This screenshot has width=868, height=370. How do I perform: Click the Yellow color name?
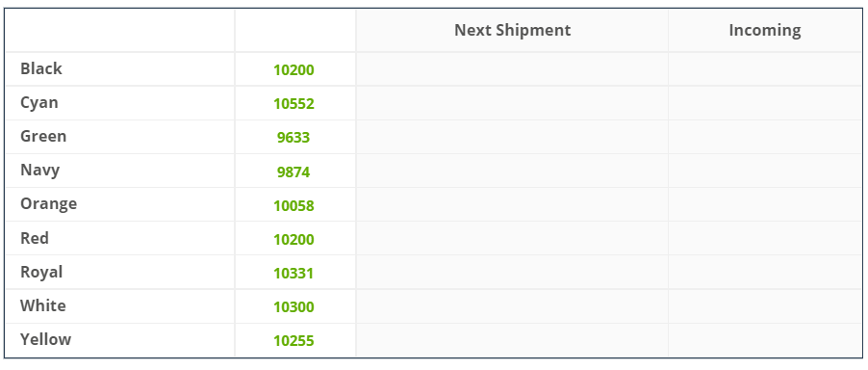click(x=45, y=339)
